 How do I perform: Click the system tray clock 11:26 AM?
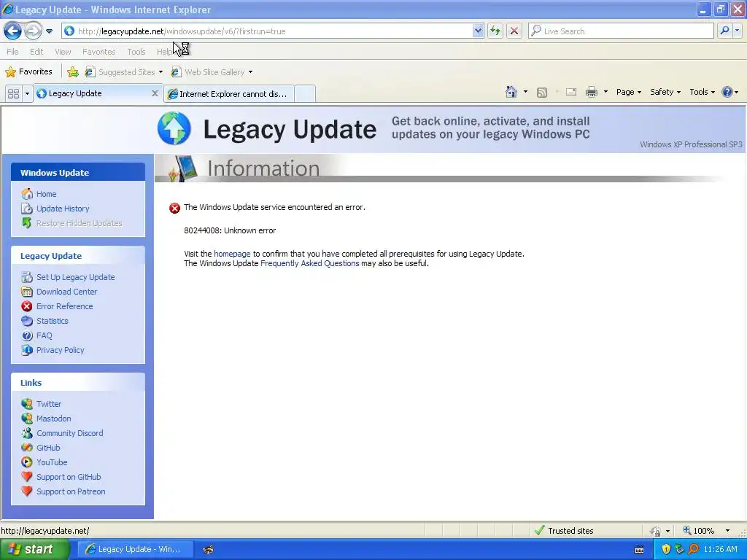[x=720, y=549]
